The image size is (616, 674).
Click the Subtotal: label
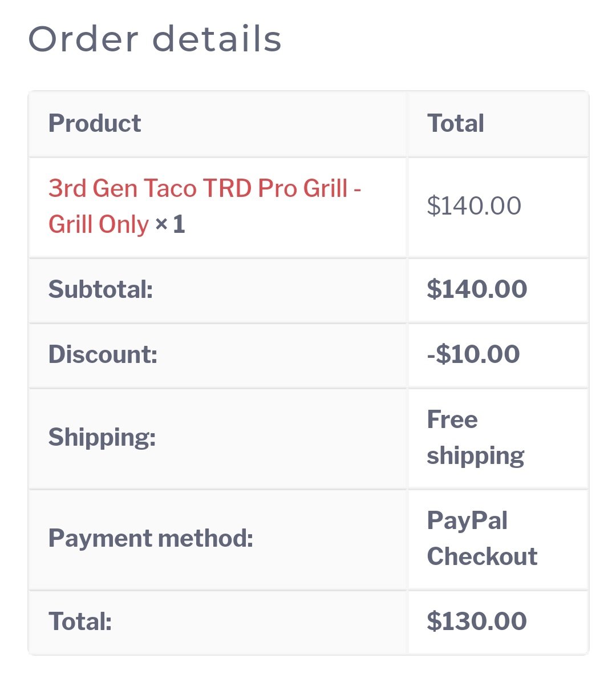pyautogui.click(x=100, y=289)
